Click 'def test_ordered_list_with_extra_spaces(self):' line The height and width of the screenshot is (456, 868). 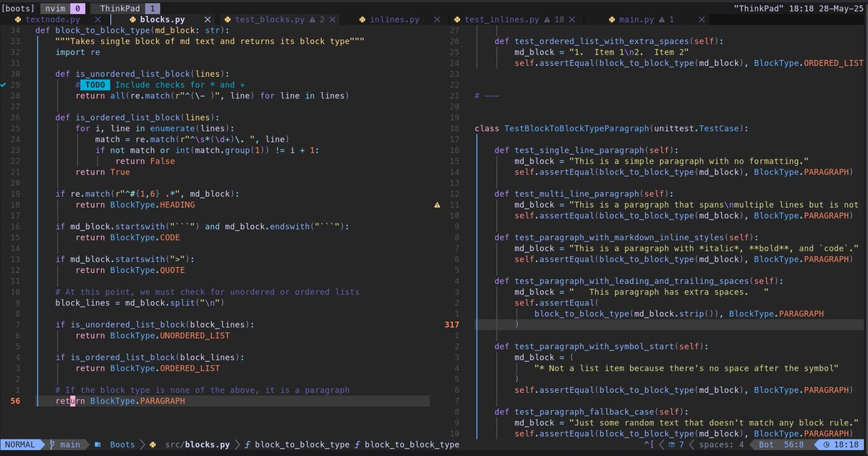pos(608,41)
